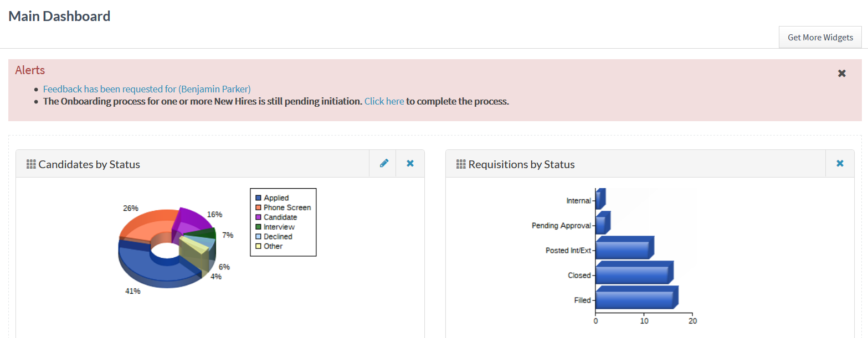Viewport: 868px width, 338px height.
Task: Click the Interview green legend swatch
Action: pyautogui.click(x=258, y=227)
